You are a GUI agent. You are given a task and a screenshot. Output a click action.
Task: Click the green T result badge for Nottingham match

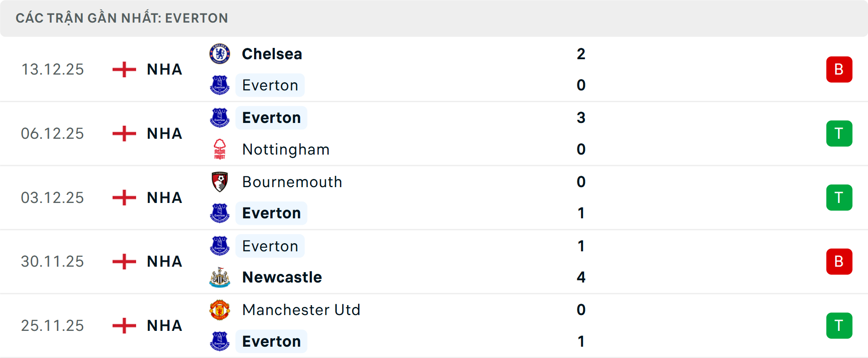839,133
